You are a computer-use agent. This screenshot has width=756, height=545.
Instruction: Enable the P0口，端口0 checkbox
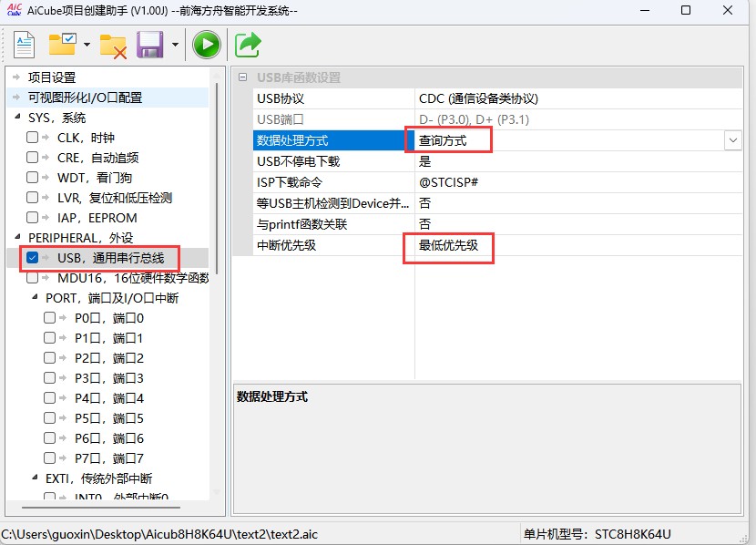pos(50,318)
